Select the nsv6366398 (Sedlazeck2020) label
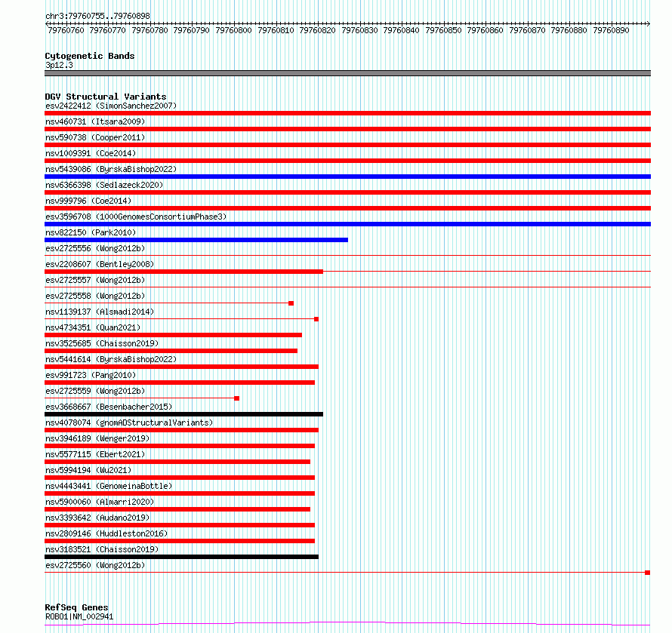 point(104,185)
